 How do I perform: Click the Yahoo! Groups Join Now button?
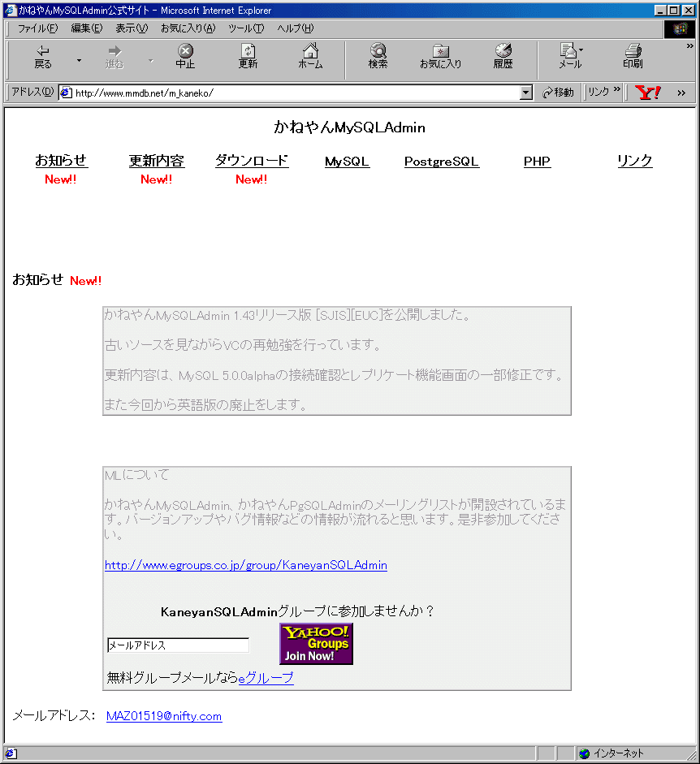pos(316,644)
